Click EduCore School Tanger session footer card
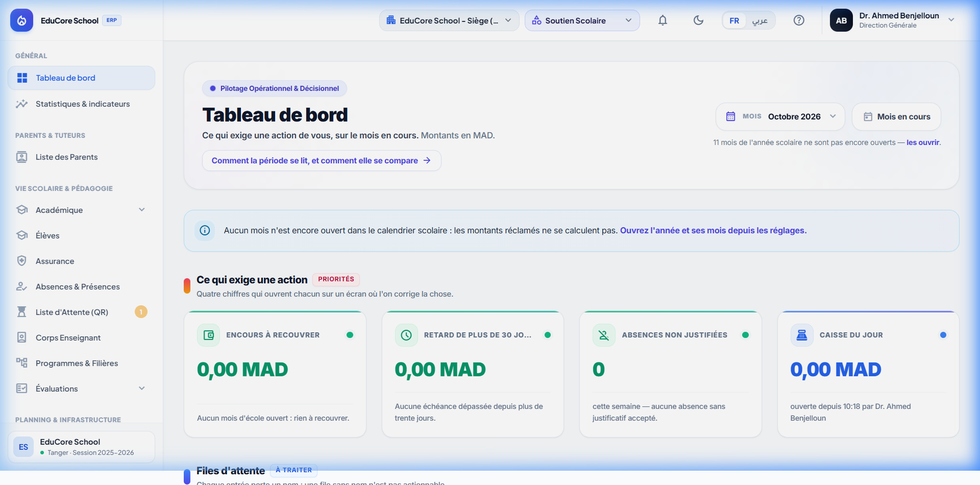 [81, 447]
